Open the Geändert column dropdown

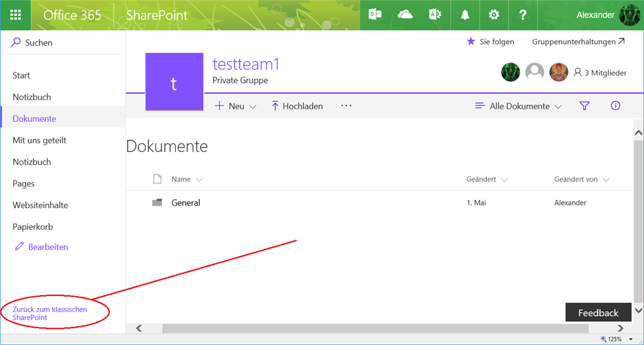click(487, 179)
